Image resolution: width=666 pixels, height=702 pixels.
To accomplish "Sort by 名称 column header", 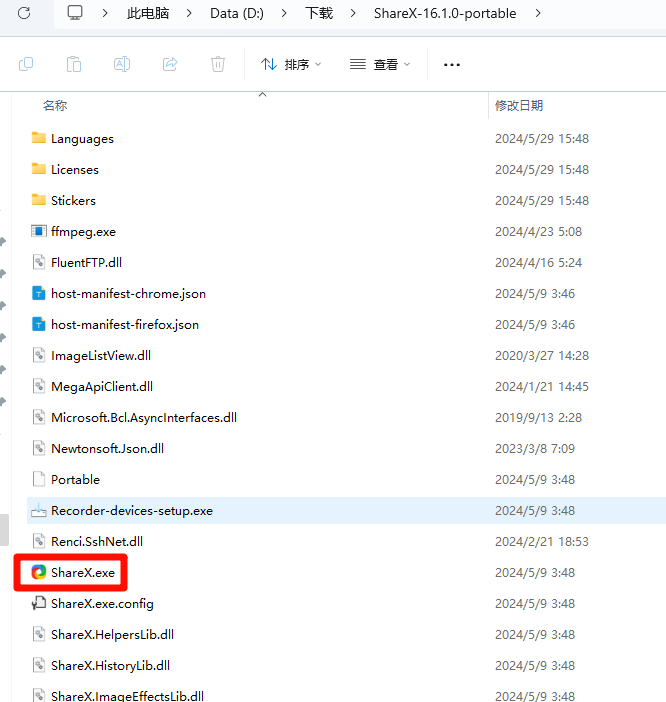I will pyautogui.click(x=55, y=106).
